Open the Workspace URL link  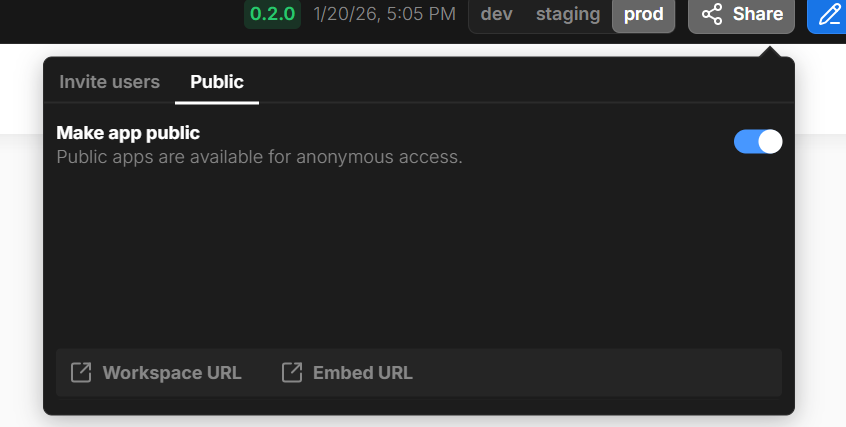[171, 373]
